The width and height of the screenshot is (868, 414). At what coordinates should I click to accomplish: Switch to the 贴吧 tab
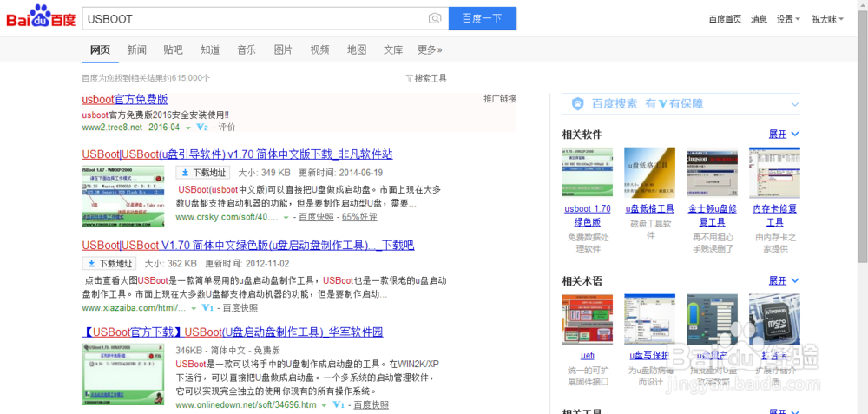click(174, 49)
